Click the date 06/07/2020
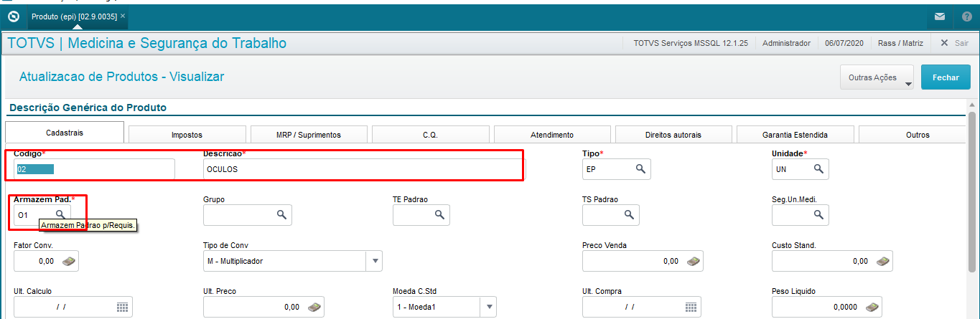 point(844,43)
